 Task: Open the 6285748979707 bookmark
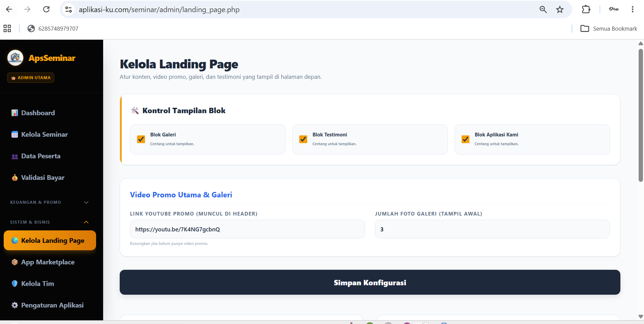(53, 29)
